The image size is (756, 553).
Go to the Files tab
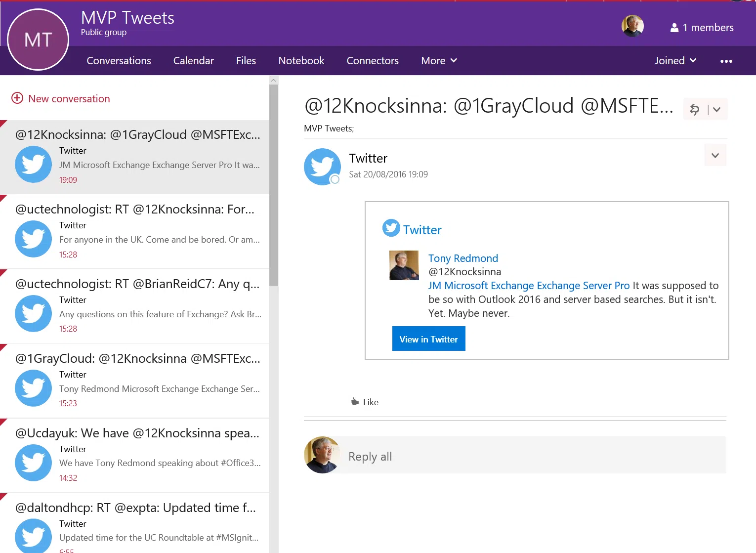[246, 61]
